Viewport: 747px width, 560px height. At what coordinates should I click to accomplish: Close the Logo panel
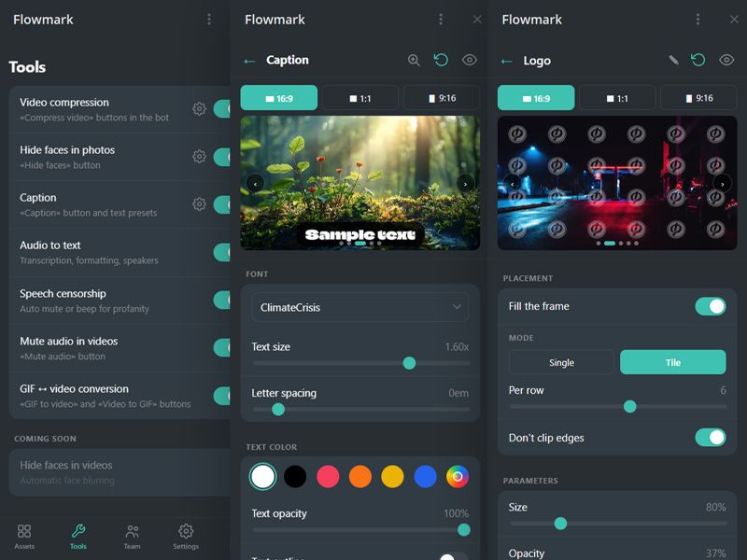pos(734,19)
